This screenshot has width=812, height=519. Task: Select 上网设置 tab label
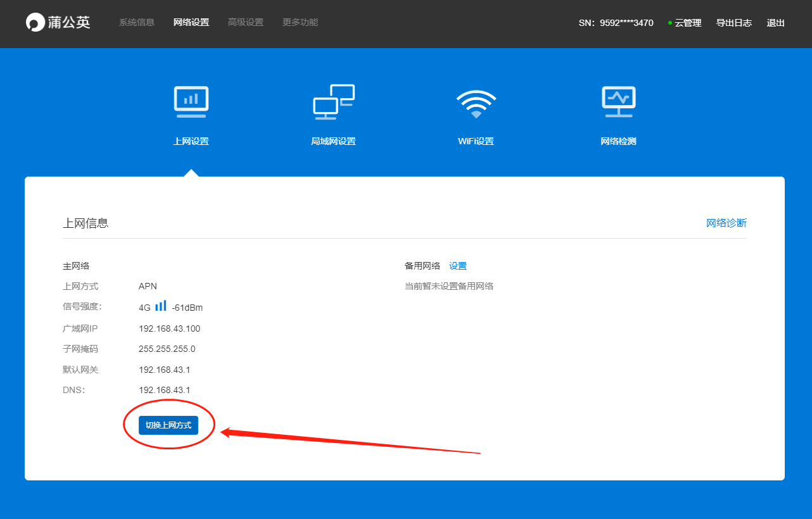tap(191, 141)
